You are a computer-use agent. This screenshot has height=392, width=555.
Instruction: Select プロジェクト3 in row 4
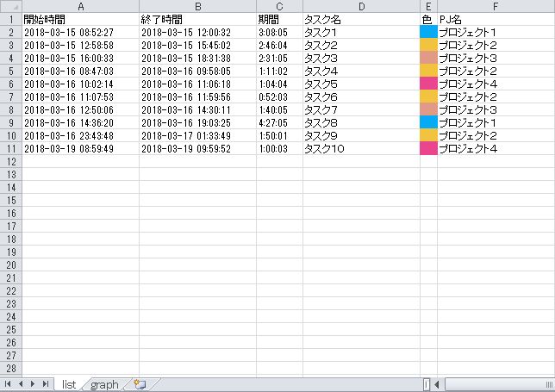[496, 58]
